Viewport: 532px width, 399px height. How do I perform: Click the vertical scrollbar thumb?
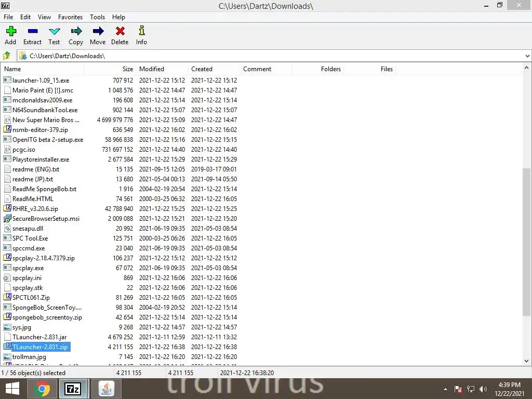(526, 242)
